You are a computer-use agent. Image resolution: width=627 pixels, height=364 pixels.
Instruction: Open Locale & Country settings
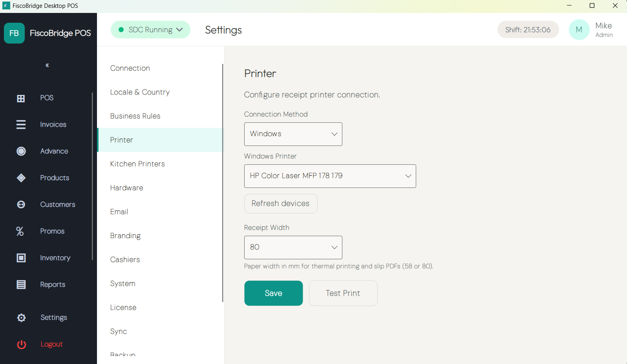[160, 92]
